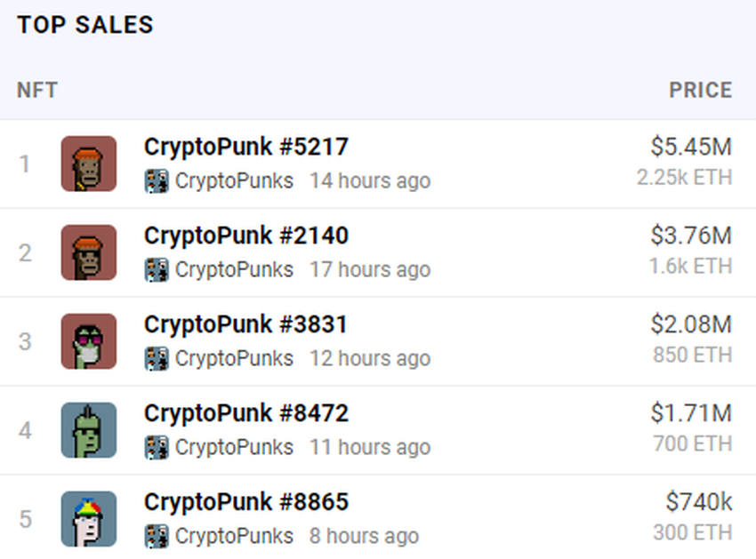Image resolution: width=756 pixels, height=559 pixels.
Task: Click CryptoPunks collection icon under #5217
Action: (x=157, y=181)
